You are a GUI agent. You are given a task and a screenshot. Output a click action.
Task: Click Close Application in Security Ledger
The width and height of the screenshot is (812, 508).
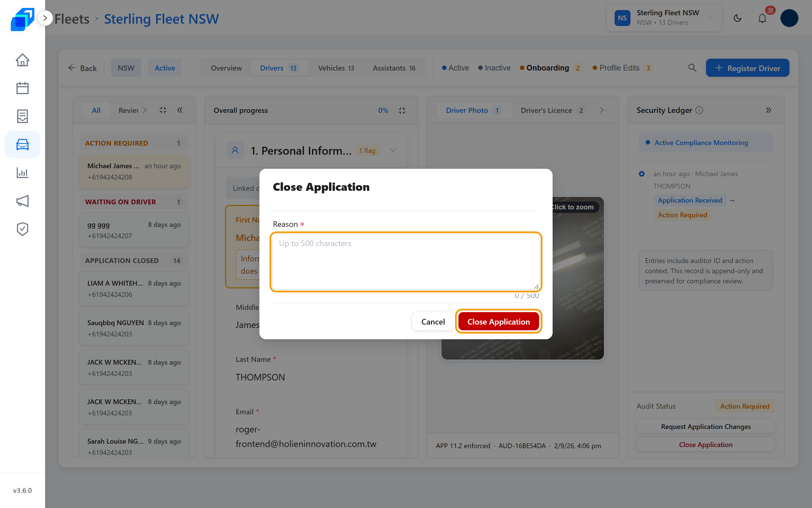(706, 444)
